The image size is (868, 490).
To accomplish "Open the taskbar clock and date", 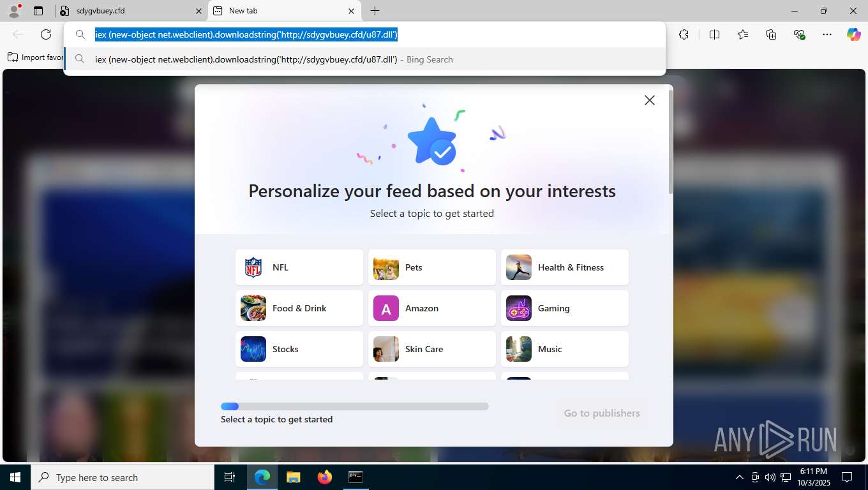I will pos(814,477).
